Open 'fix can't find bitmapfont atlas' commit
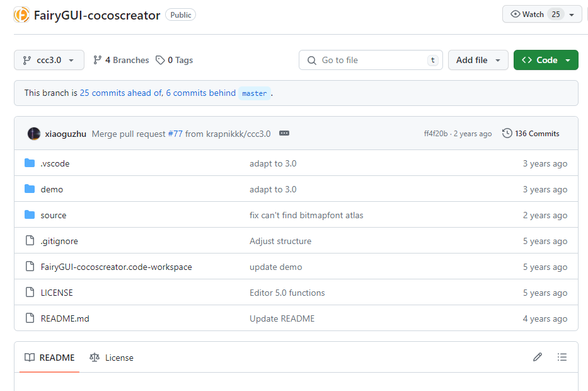The image size is (588, 391). point(306,216)
